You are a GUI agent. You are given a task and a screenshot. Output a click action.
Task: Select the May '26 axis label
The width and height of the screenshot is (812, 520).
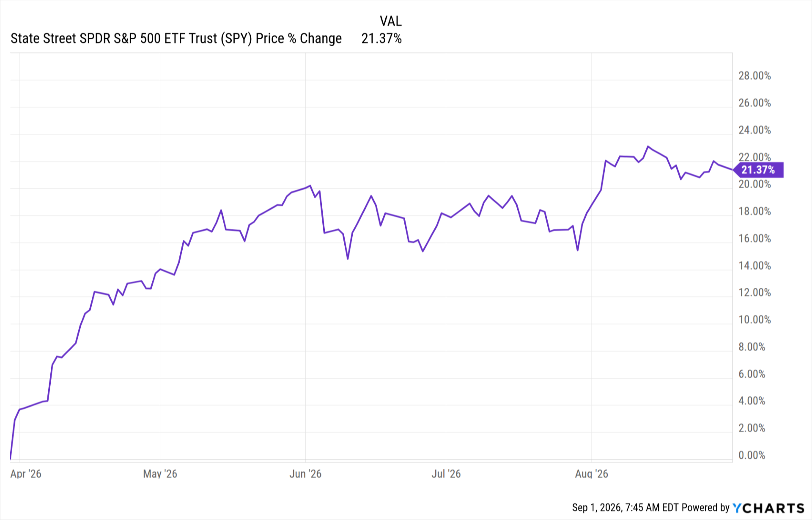click(x=160, y=473)
